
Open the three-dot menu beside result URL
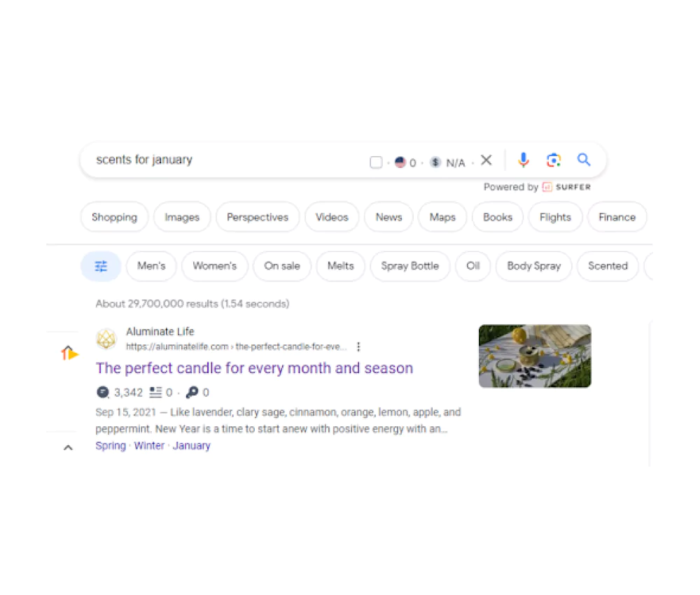358,346
